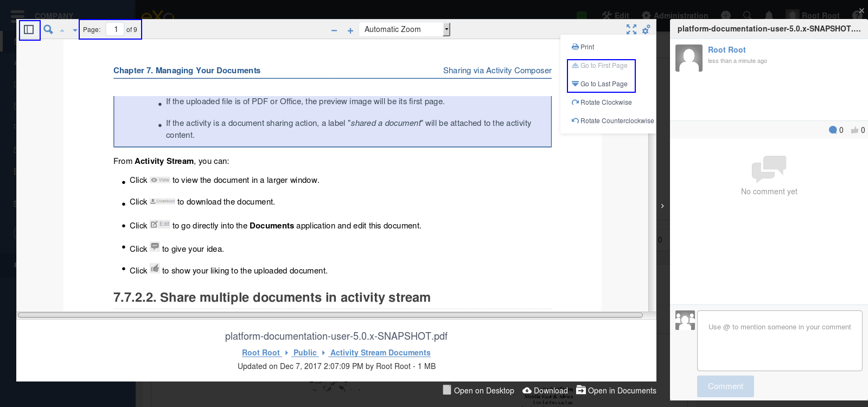Viewport: 868px width, 407px height.
Task: Click the notifications bell icon
Action: pos(769,16)
